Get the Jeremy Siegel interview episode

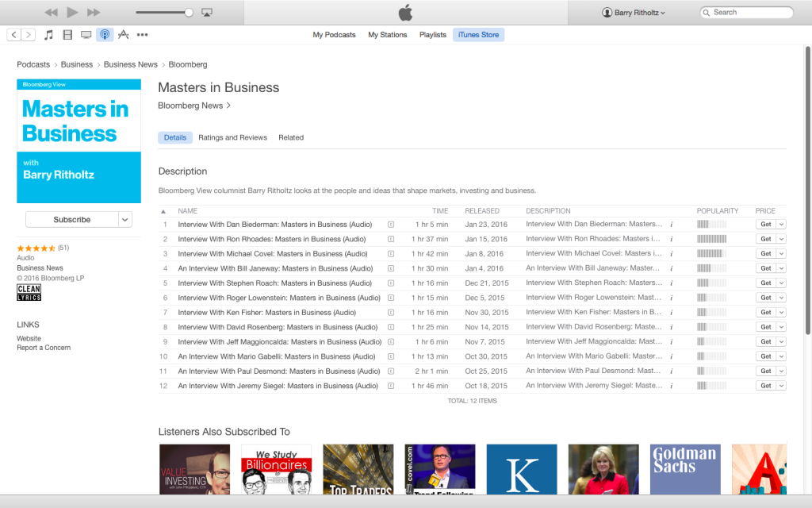(x=765, y=386)
